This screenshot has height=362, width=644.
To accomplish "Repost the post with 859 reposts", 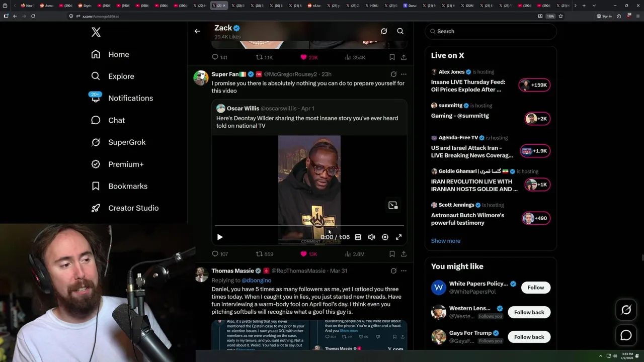I will pyautogui.click(x=265, y=254).
